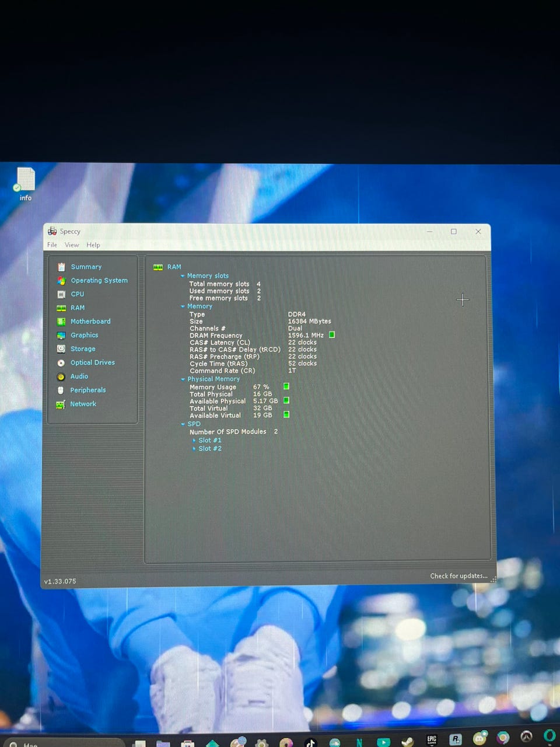Toggle the Memory Usage green graph indicator

tap(286, 386)
